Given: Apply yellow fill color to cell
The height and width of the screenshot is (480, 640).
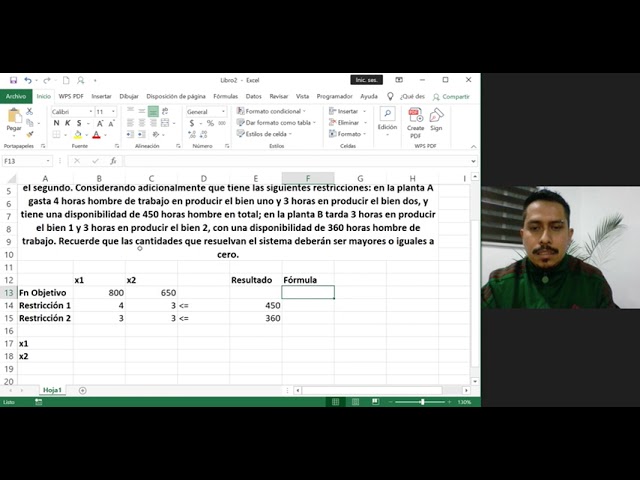Looking at the screenshot, I should (78, 135).
